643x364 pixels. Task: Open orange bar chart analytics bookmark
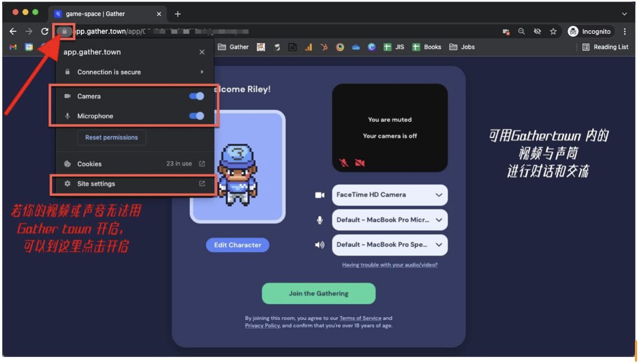[x=309, y=47]
